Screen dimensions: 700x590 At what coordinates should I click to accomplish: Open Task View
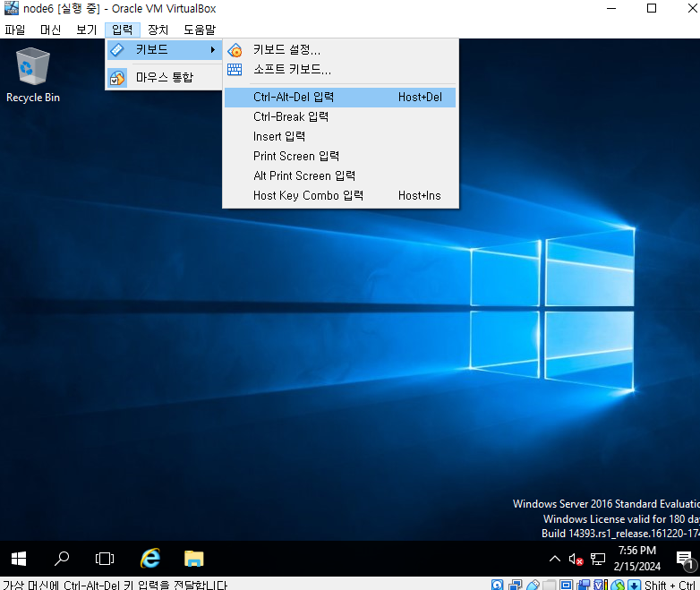(x=105, y=559)
